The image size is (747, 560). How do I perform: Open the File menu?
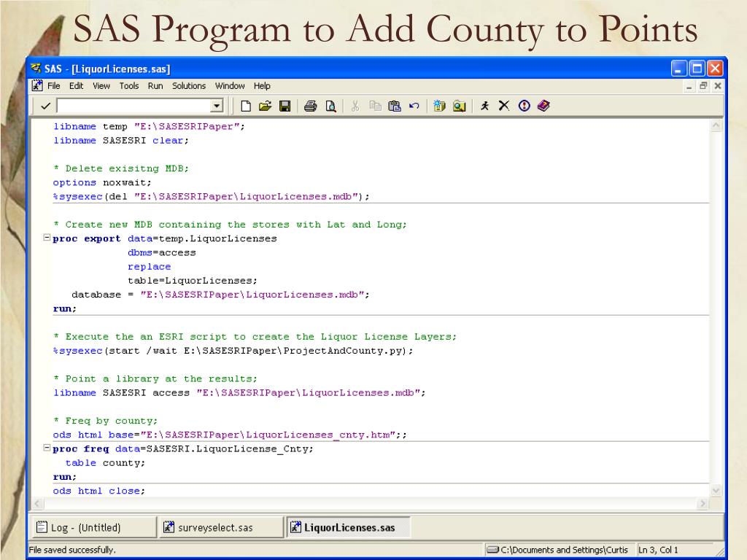pyautogui.click(x=54, y=86)
